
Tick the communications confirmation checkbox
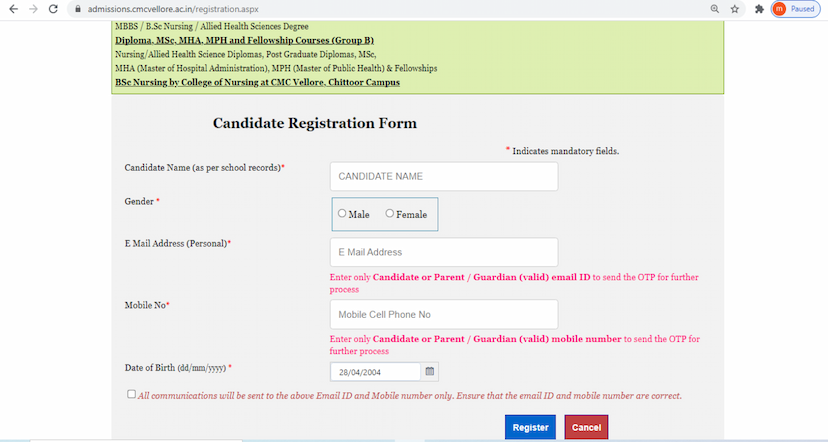click(132, 395)
